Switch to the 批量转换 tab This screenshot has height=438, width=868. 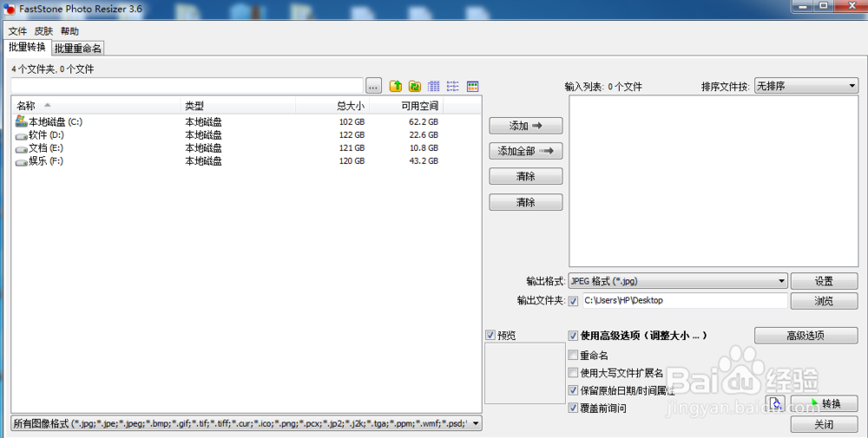[x=27, y=48]
